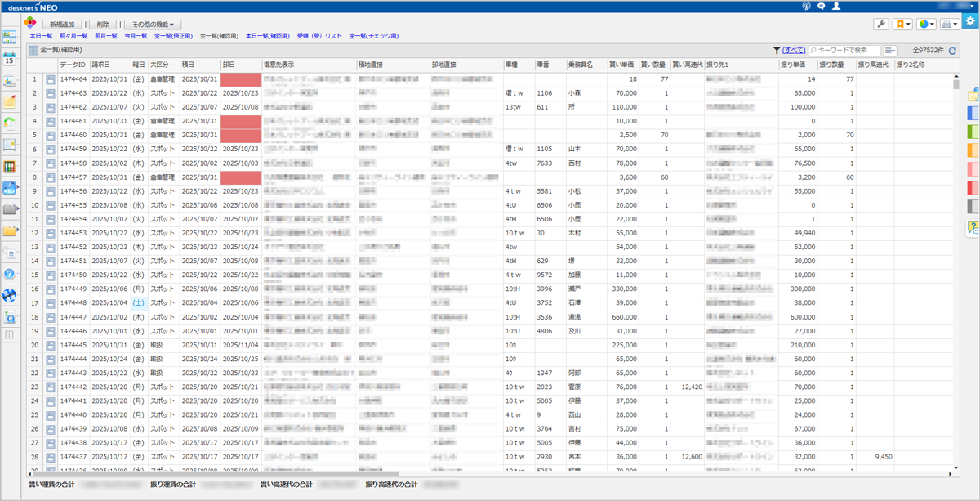
Task: Click the refresh list icon
Action: (x=952, y=51)
